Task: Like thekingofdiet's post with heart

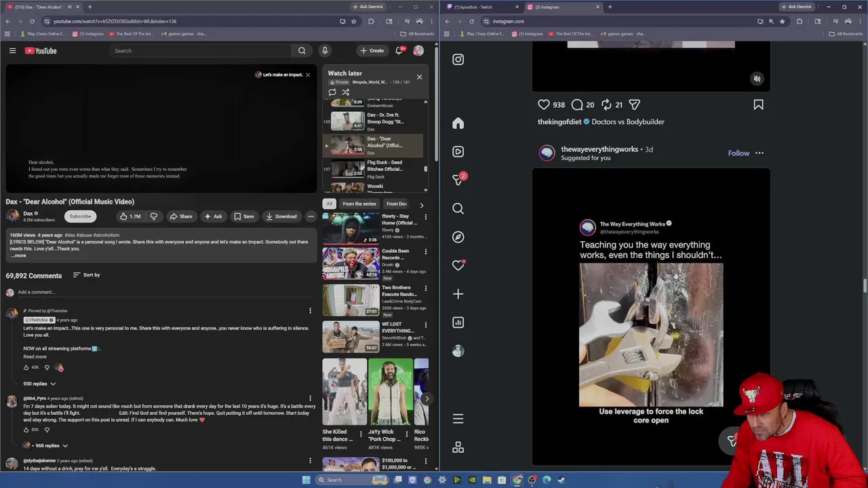Action: (544, 104)
